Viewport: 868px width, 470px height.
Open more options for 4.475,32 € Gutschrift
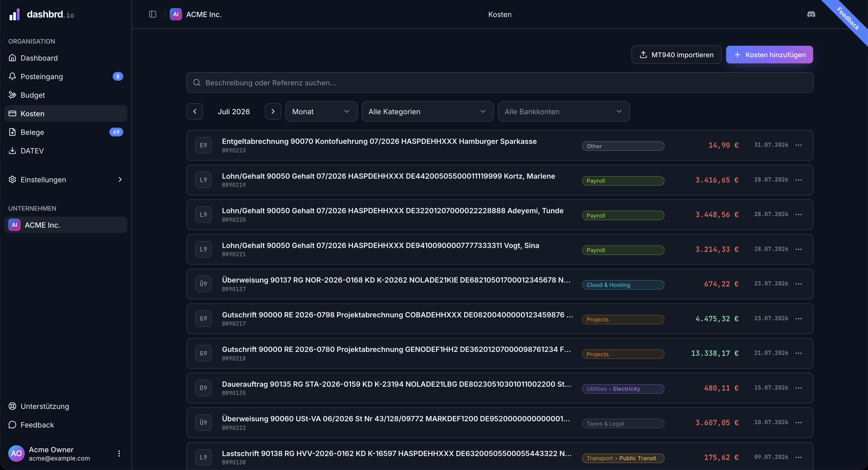pyautogui.click(x=799, y=319)
